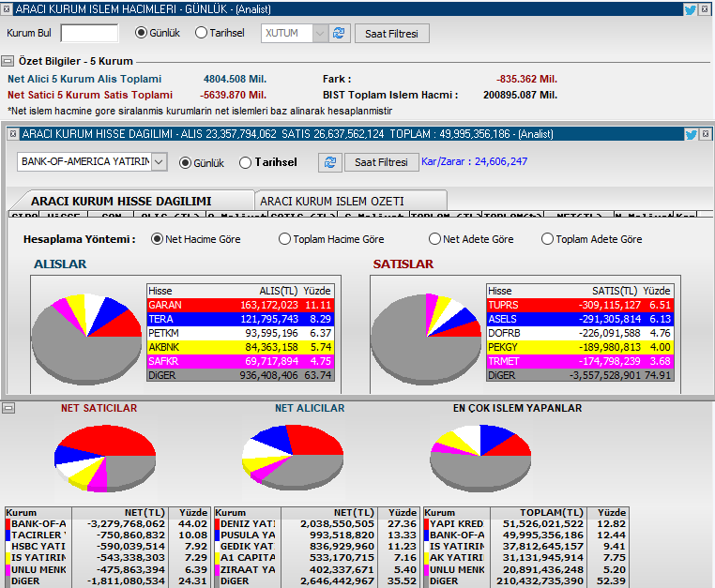Click the Kurum Bul search field

(x=89, y=33)
